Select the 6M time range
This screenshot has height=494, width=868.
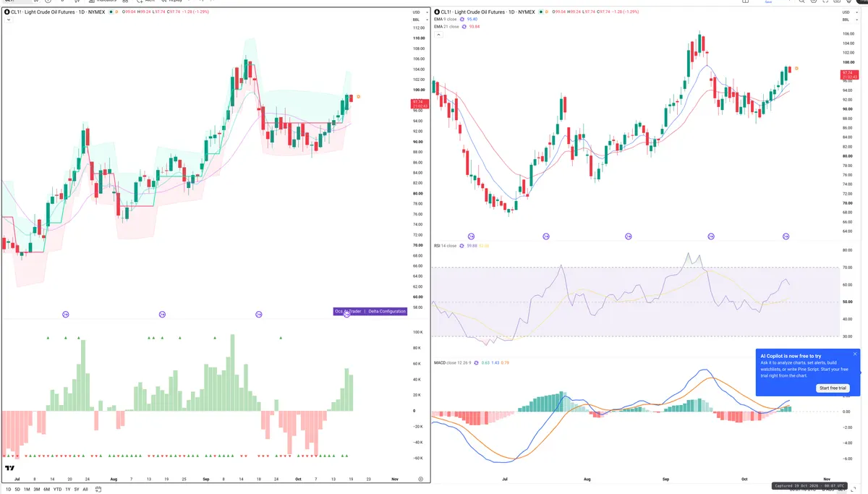pos(46,490)
